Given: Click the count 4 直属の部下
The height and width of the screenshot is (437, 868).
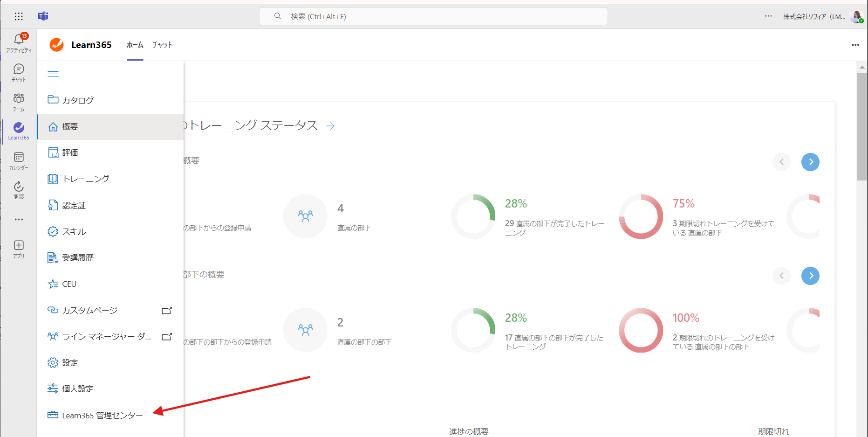Looking at the screenshot, I should pos(341,208).
